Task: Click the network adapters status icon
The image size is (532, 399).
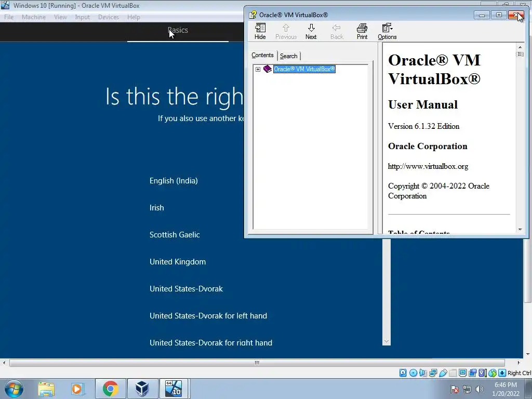Action: [x=433, y=373]
